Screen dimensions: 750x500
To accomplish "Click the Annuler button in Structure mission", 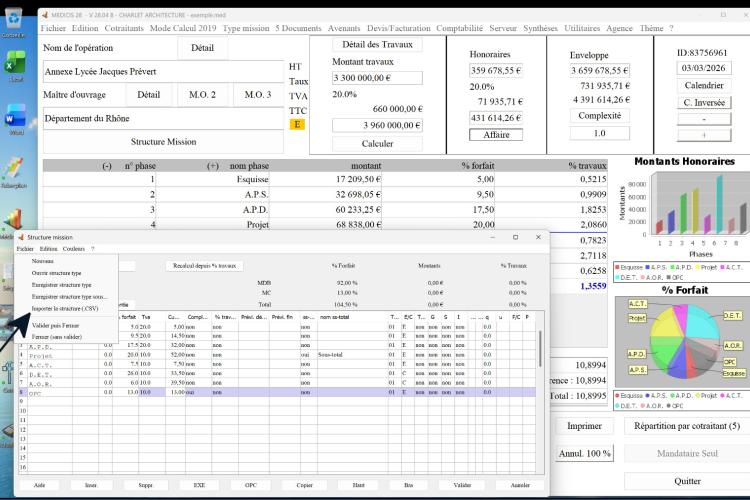I will coord(520,485).
